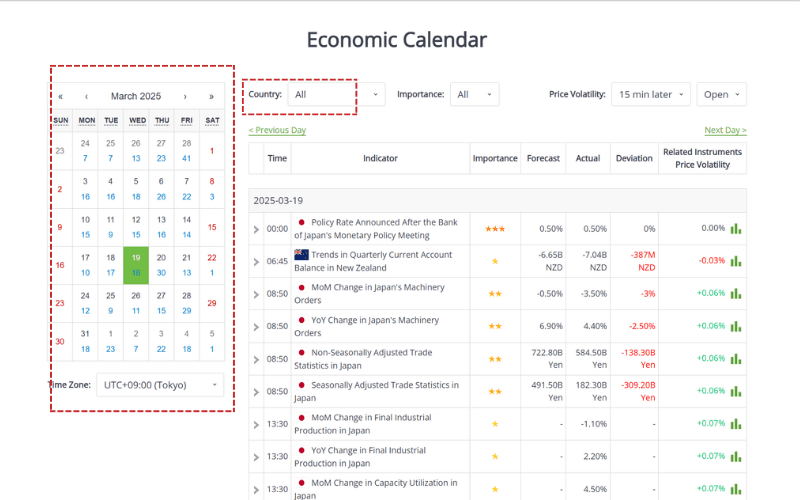The image size is (800, 500).
Task: Click the March 2025 calendar header
Action: pos(136,96)
